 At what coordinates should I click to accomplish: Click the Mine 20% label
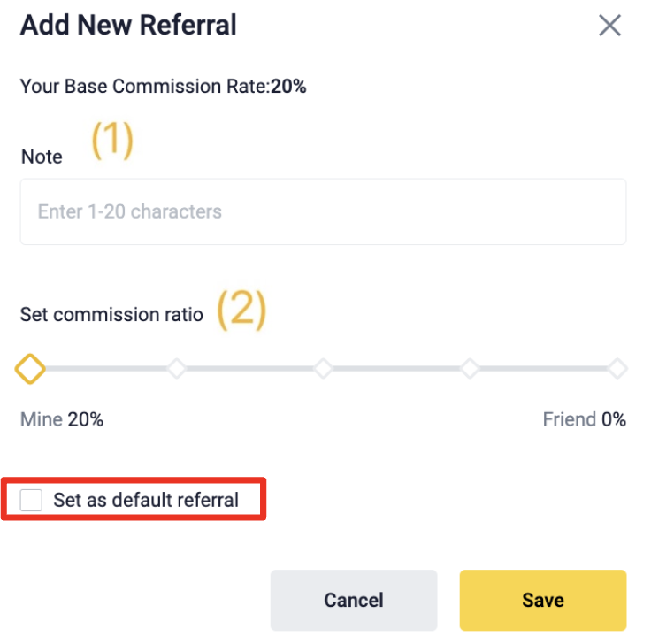(62, 419)
